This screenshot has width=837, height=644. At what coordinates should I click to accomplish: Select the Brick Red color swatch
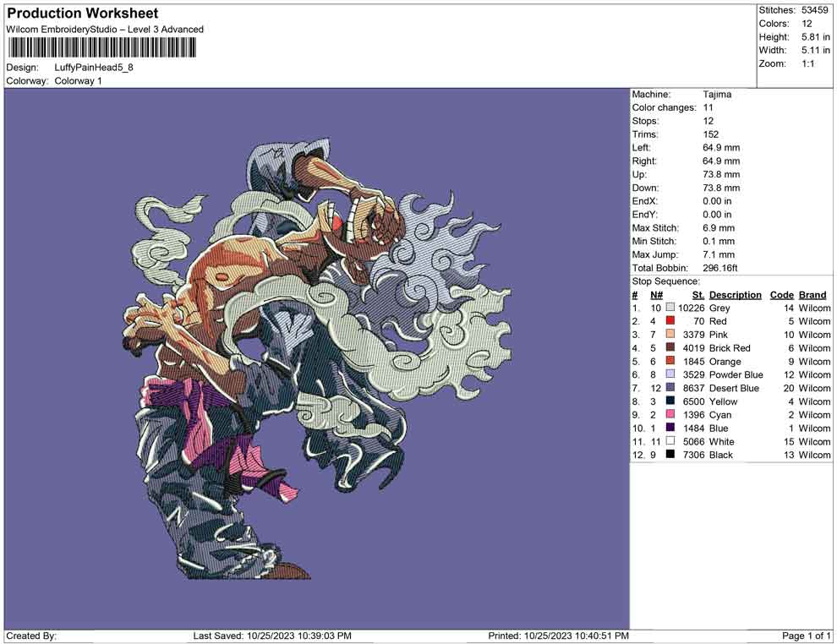[670, 347]
